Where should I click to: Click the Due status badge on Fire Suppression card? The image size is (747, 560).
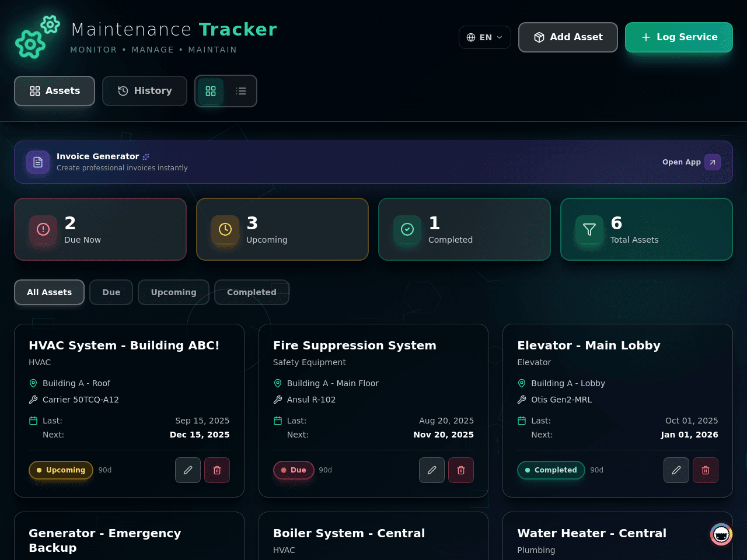click(294, 470)
